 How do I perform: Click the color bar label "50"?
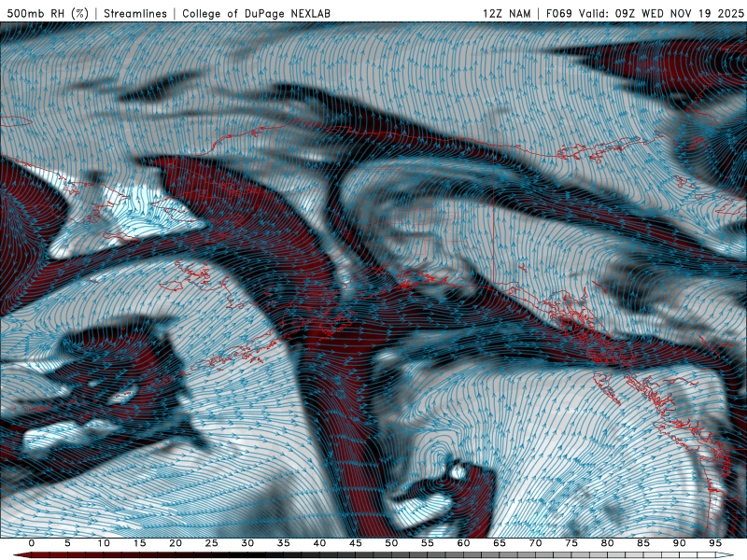point(391,543)
